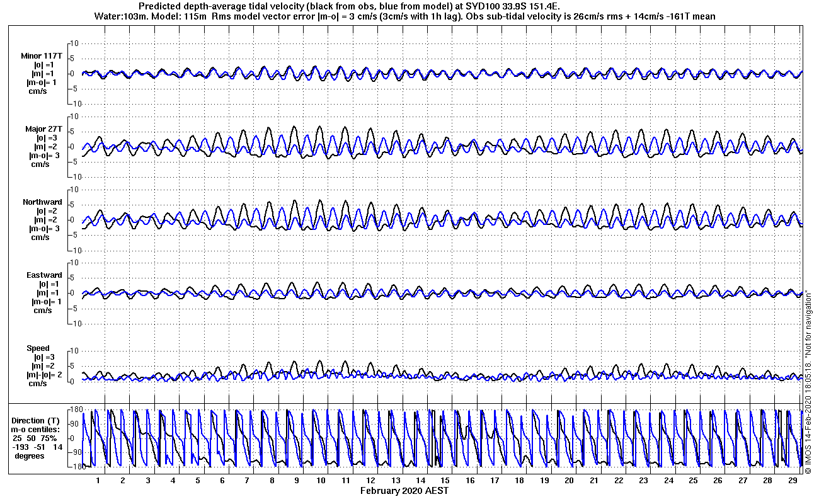Click day '12' tick label on date axis
This screenshot has height=504, width=819.
coord(370,480)
